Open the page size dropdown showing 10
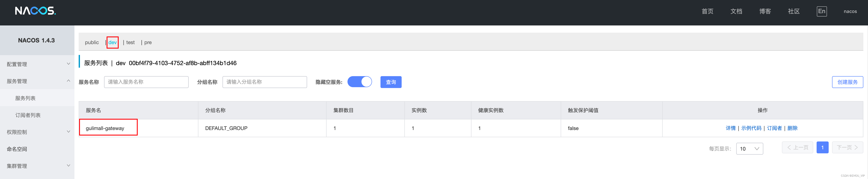This screenshot has width=868, height=179. tap(749, 149)
